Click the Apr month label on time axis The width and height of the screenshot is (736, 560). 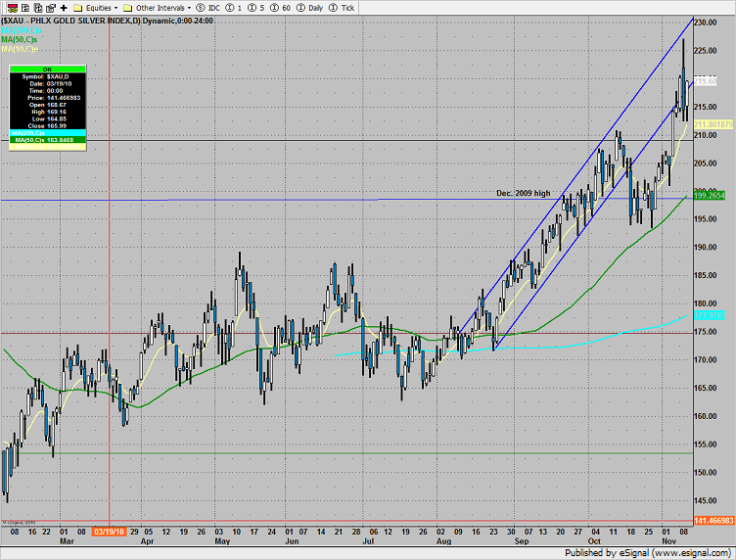tap(148, 541)
